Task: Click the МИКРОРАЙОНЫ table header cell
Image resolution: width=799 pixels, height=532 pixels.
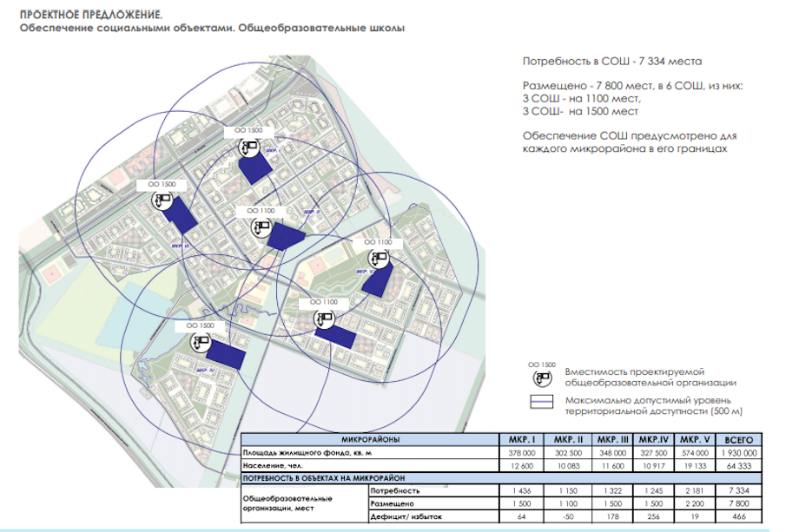Action: [371, 440]
